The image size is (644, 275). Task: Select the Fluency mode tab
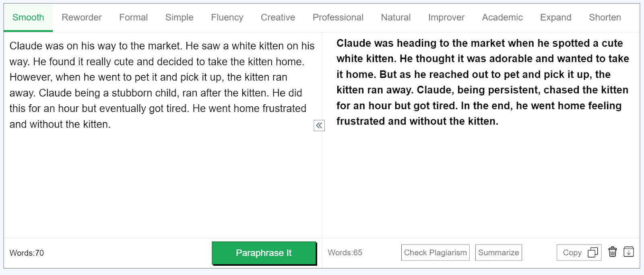(x=227, y=17)
